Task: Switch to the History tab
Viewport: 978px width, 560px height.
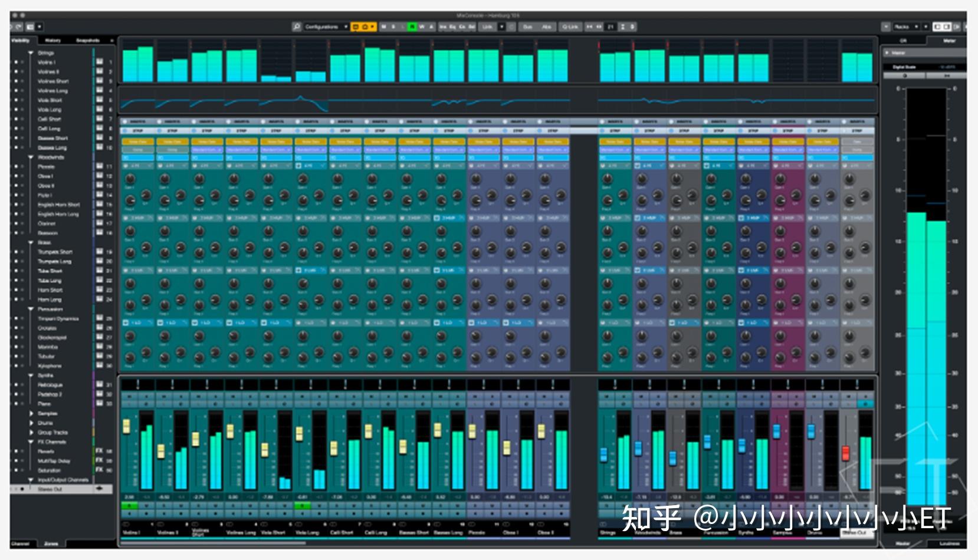Action: [x=54, y=40]
